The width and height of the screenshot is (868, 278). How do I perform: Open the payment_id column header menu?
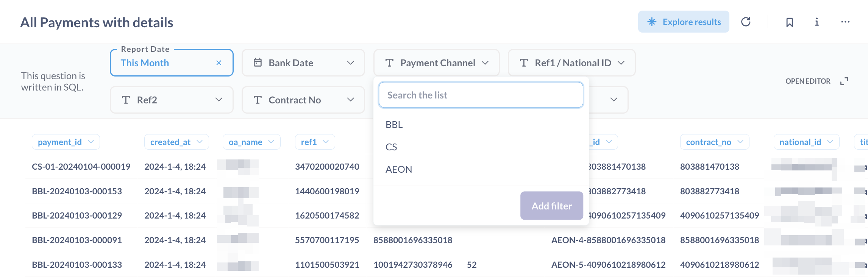(x=66, y=142)
